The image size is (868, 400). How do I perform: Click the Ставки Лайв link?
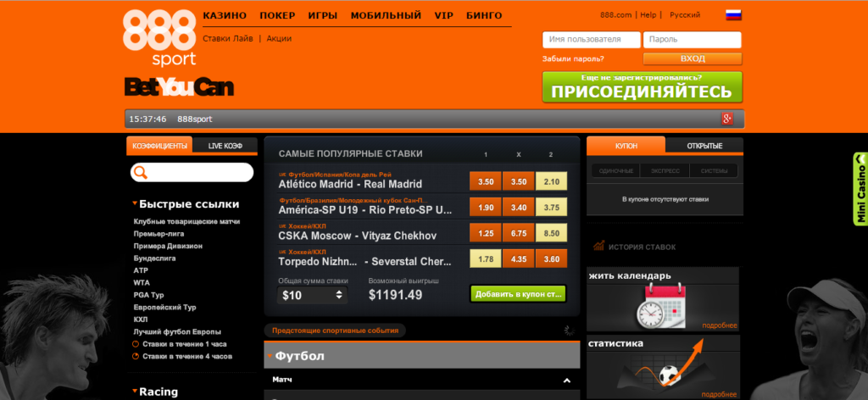pos(228,39)
